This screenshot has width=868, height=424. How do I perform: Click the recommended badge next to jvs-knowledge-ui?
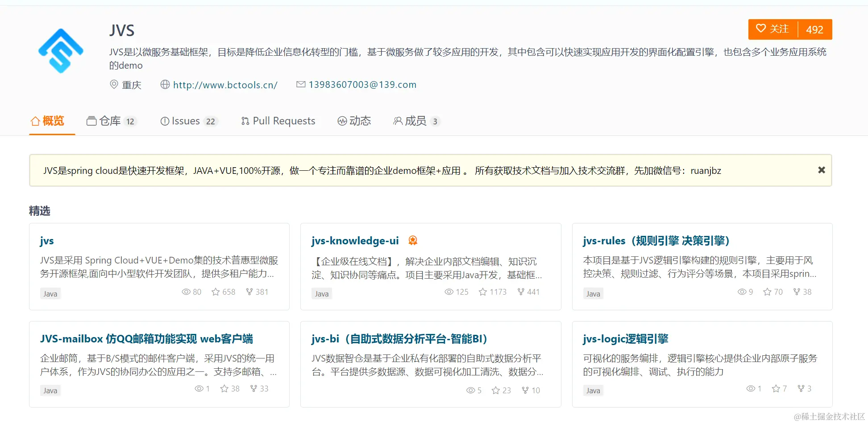click(x=413, y=241)
